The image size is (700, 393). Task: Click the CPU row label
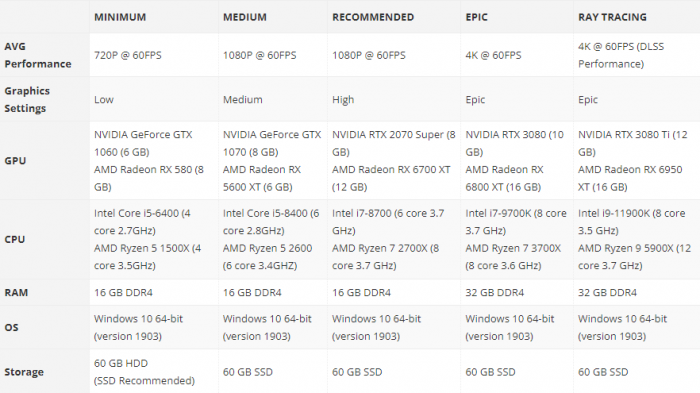pyautogui.click(x=15, y=239)
